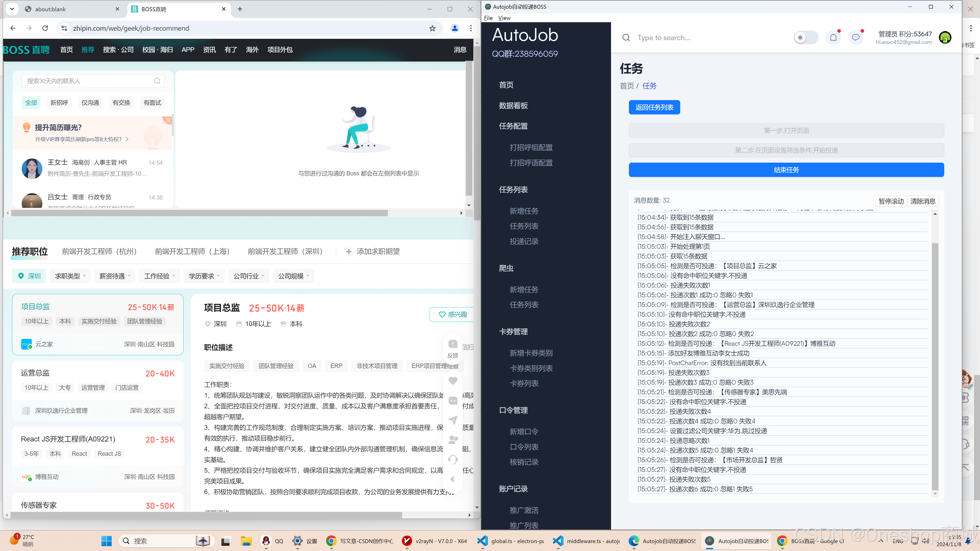Switch to 前端开发工程师（上海）tab
The width and height of the screenshot is (980, 551).
pyautogui.click(x=192, y=251)
